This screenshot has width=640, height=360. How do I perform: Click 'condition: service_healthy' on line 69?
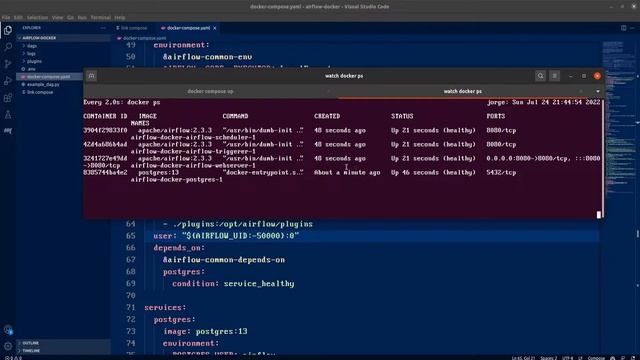pos(233,284)
